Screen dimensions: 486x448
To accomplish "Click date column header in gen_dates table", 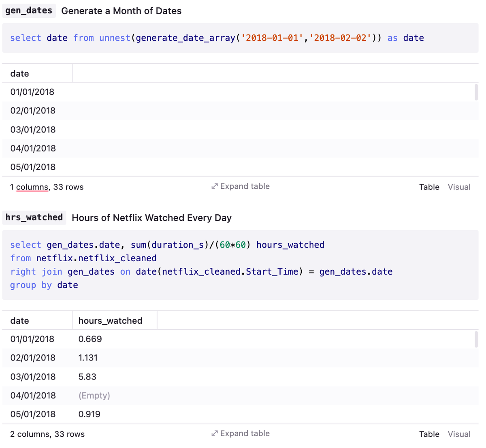I will tap(20, 74).
